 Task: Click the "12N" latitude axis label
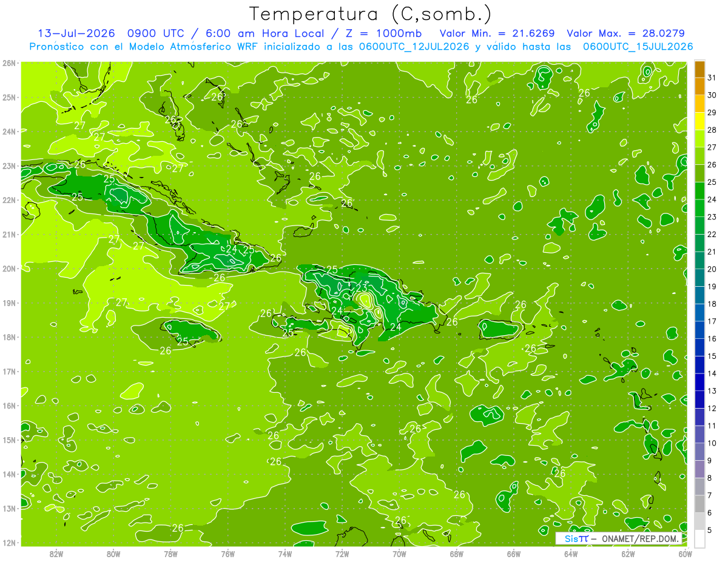pos(9,543)
